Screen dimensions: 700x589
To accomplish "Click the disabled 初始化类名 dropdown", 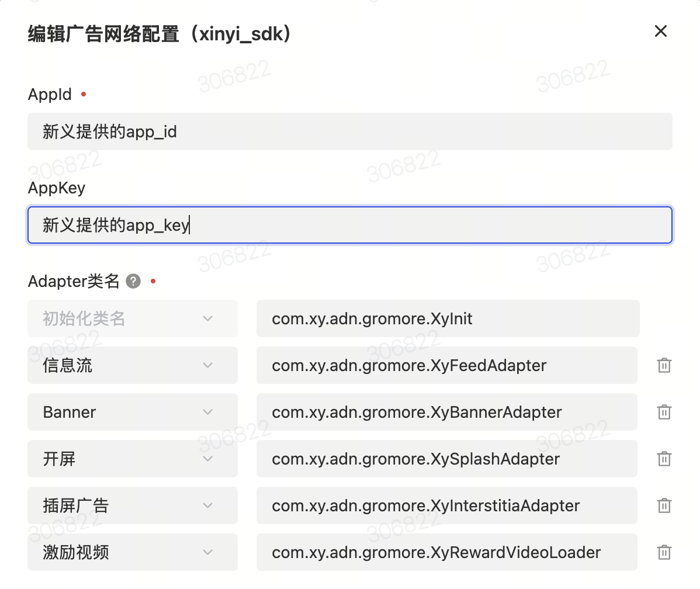I will (132, 319).
